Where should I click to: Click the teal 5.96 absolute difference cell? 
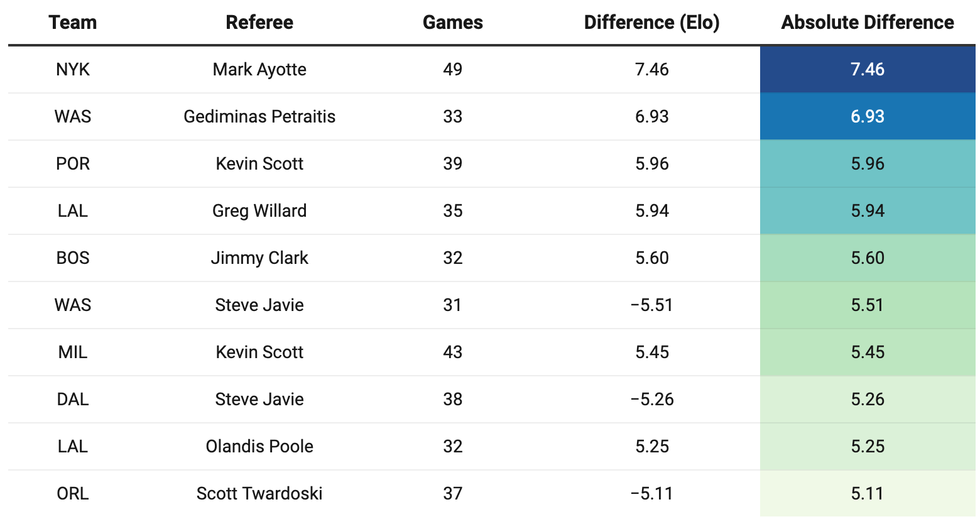(x=868, y=163)
